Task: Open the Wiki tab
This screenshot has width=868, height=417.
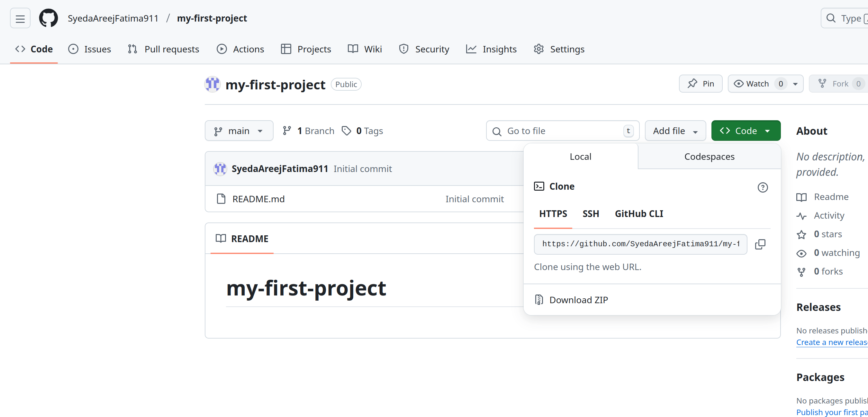Action: click(365, 49)
